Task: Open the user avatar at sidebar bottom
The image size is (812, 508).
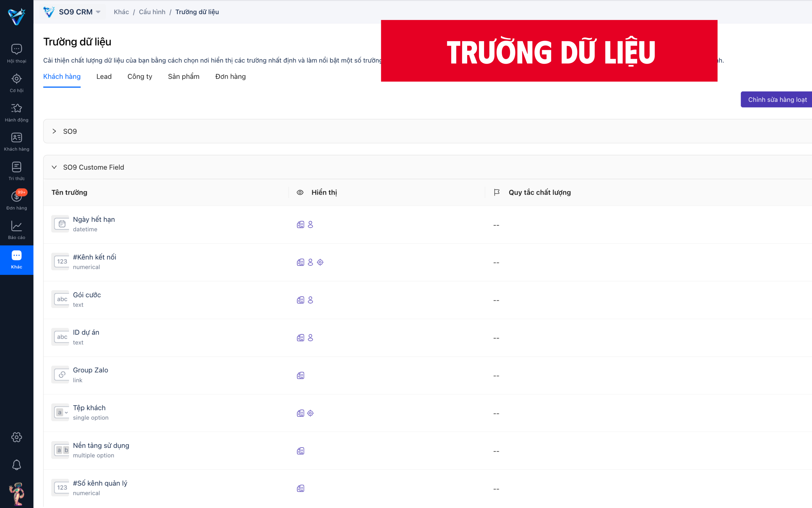Action: (x=16, y=494)
